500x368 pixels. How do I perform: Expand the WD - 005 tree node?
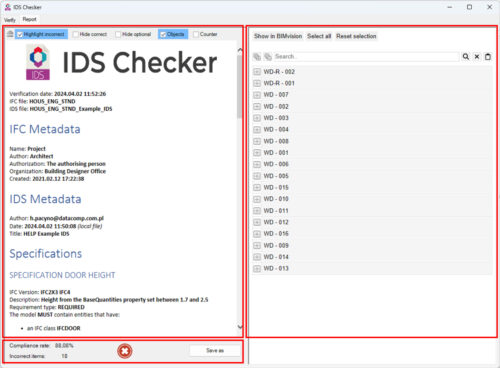(x=257, y=176)
